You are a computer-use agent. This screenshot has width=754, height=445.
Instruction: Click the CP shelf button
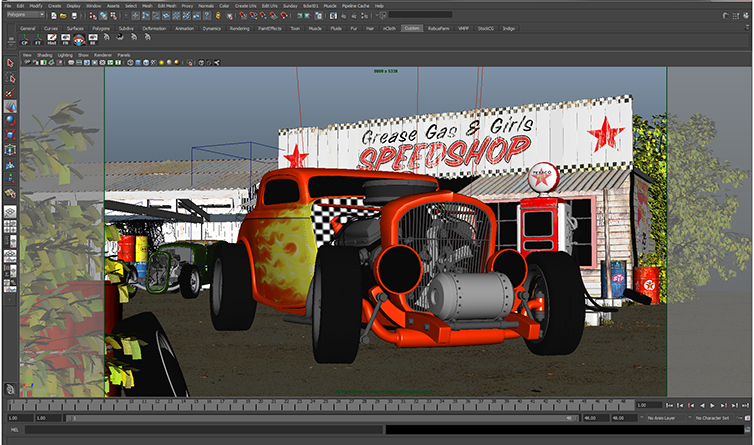[25, 39]
